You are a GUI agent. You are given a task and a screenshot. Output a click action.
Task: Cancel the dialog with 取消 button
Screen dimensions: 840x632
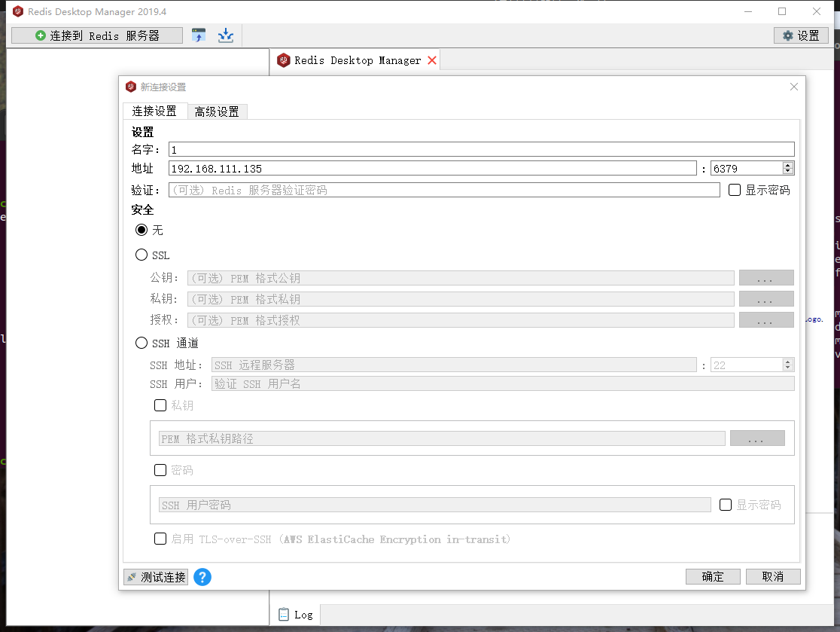pyautogui.click(x=773, y=576)
